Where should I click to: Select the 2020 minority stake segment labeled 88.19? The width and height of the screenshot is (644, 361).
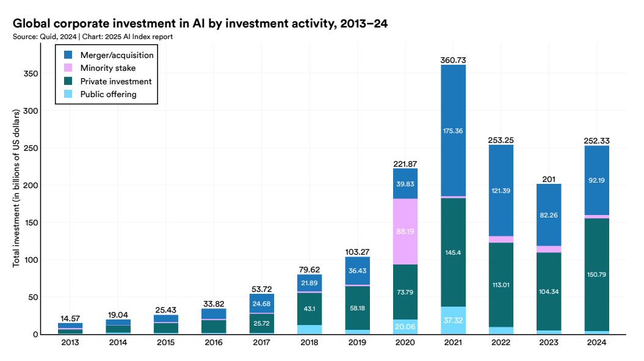[405, 232]
